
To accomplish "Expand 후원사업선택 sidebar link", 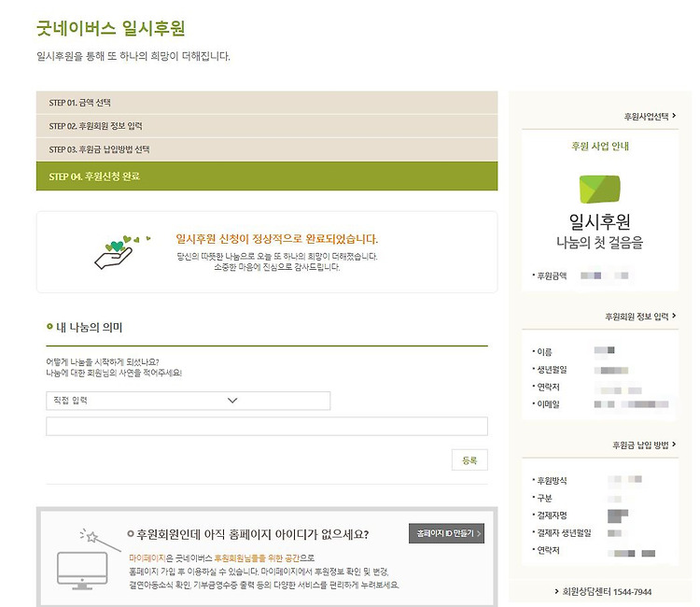I will pos(650,116).
